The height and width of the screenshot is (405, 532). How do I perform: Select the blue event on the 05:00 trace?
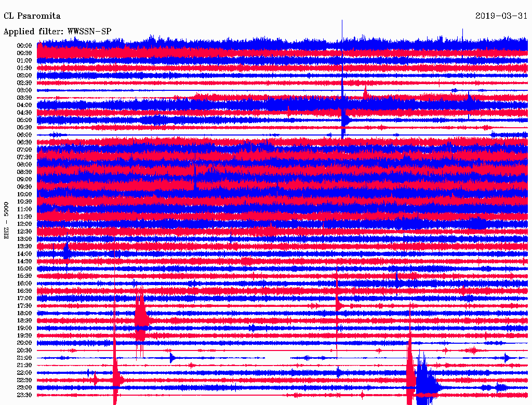pos(344,119)
